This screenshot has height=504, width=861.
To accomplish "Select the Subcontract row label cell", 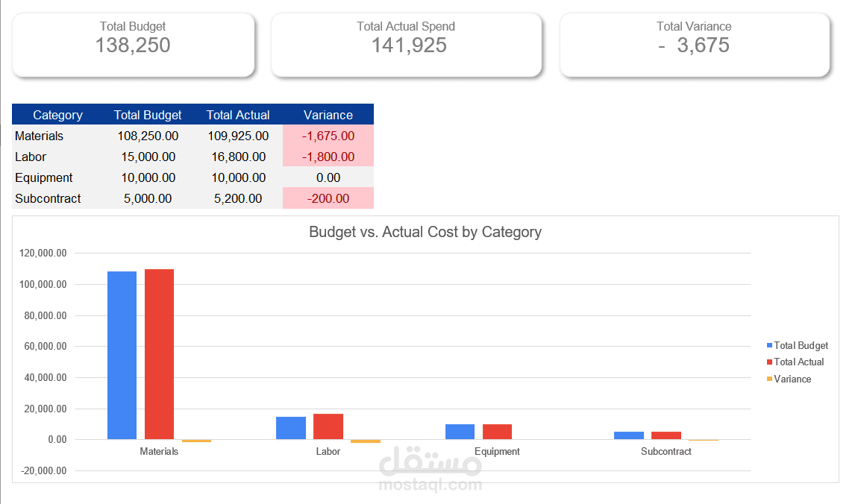I will tap(57, 198).
